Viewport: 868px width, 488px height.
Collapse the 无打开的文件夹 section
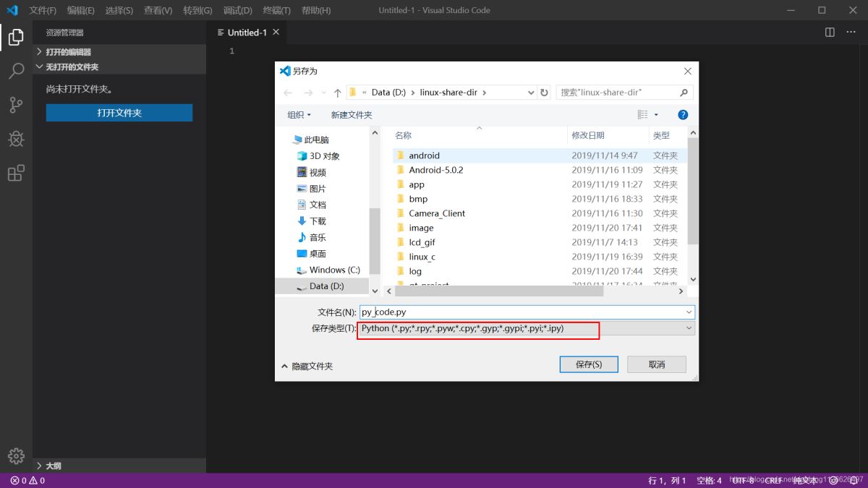[x=40, y=67]
